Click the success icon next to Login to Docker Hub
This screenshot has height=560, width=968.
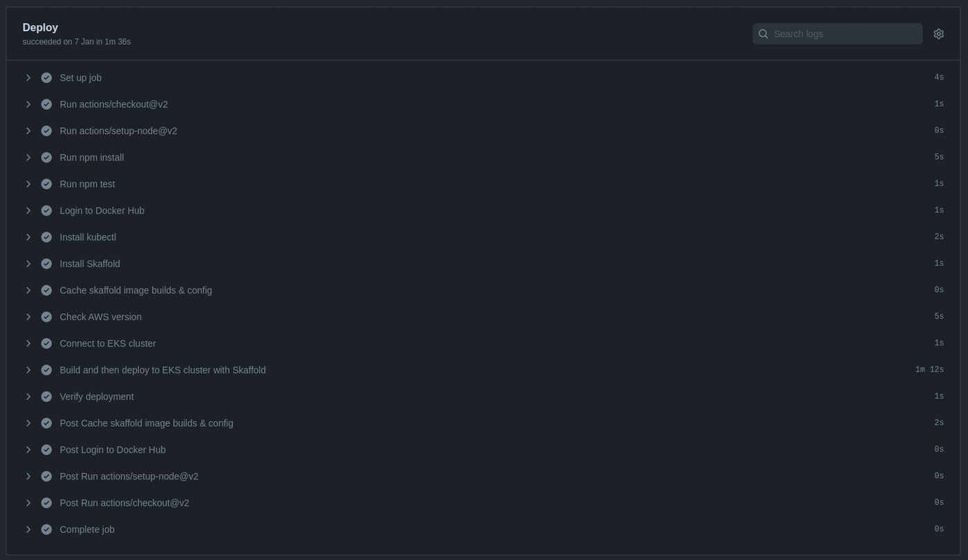(46, 210)
